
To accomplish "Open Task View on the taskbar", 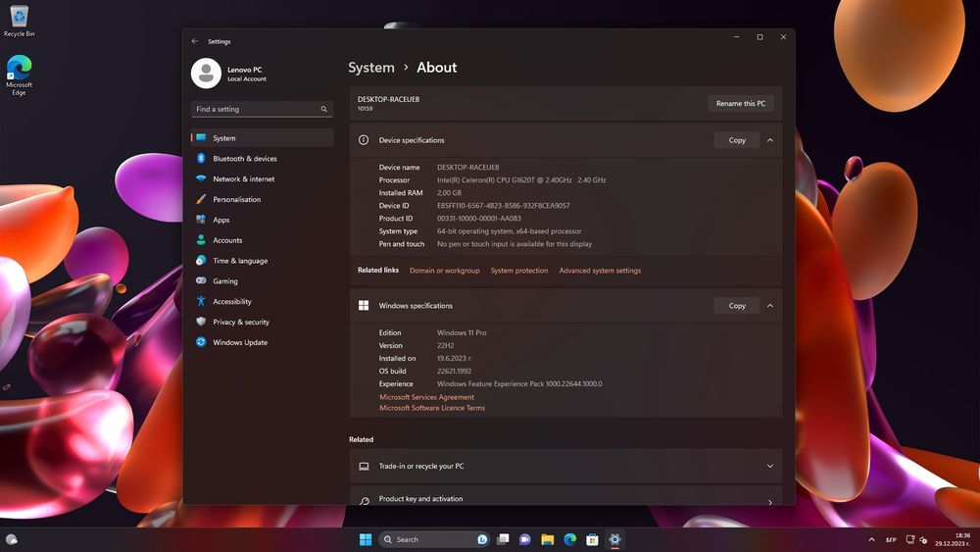I will (x=503, y=539).
